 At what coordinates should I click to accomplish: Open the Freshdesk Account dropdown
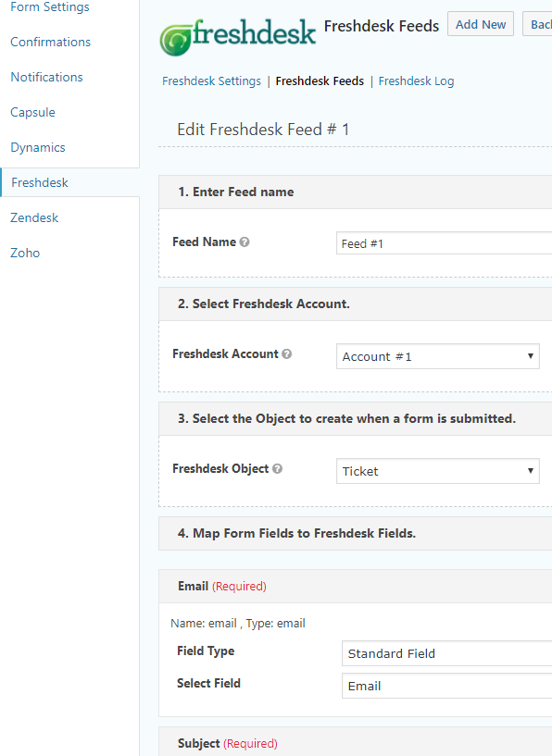tap(438, 356)
